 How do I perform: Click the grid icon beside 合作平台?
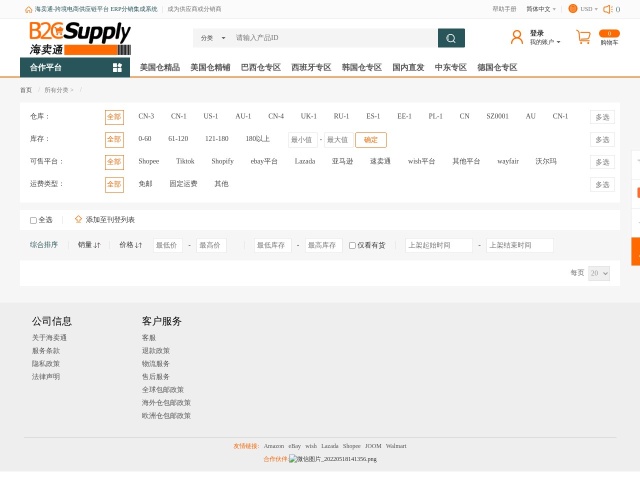[x=117, y=68]
